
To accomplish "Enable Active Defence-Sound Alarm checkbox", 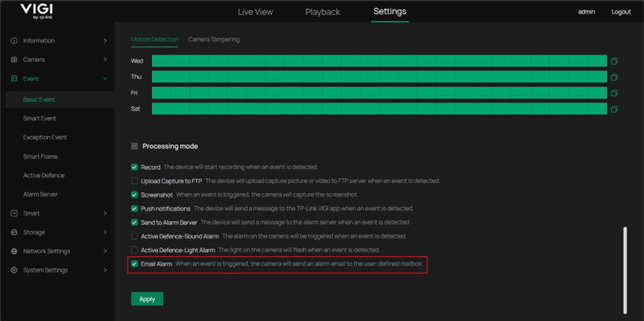I will (x=135, y=236).
